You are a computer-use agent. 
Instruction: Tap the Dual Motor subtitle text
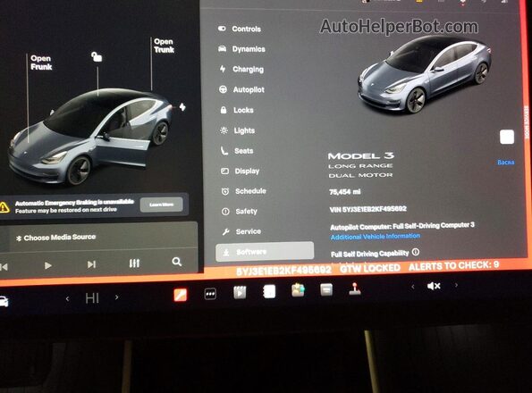tap(360, 175)
